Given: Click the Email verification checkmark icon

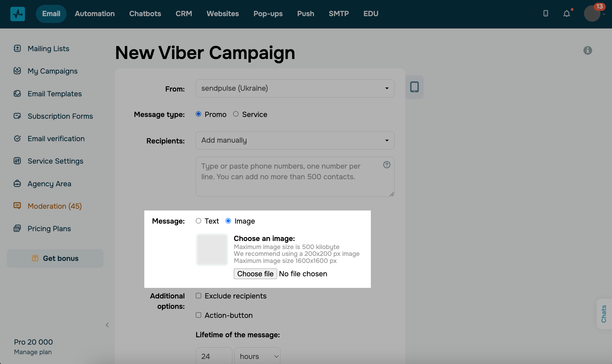Looking at the screenshot, I should pos(17,138).
